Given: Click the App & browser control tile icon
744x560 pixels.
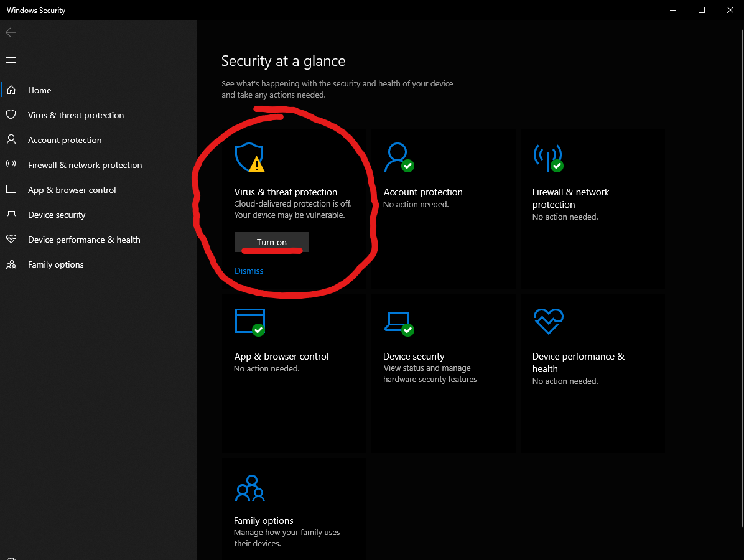Looking at the screenshot, I should [x=249, y=322].
